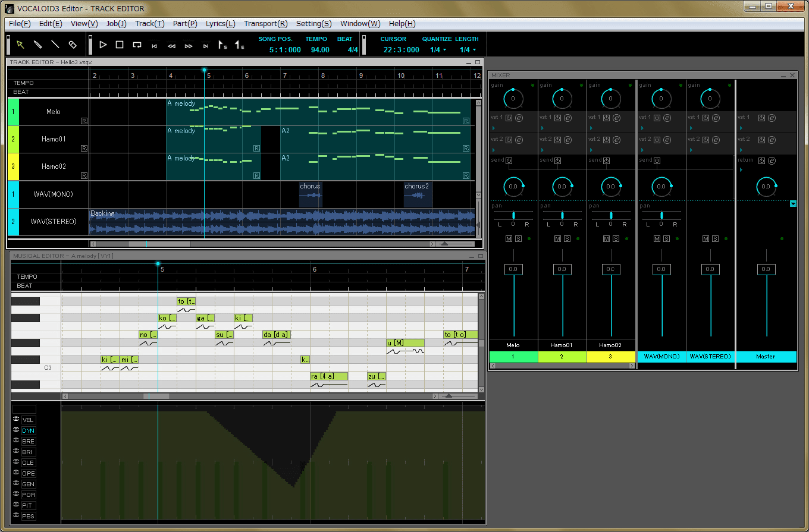The height and width of the screenshot is (532, 809).
Task: Open the Job menu
Action: tap(116, 24)
